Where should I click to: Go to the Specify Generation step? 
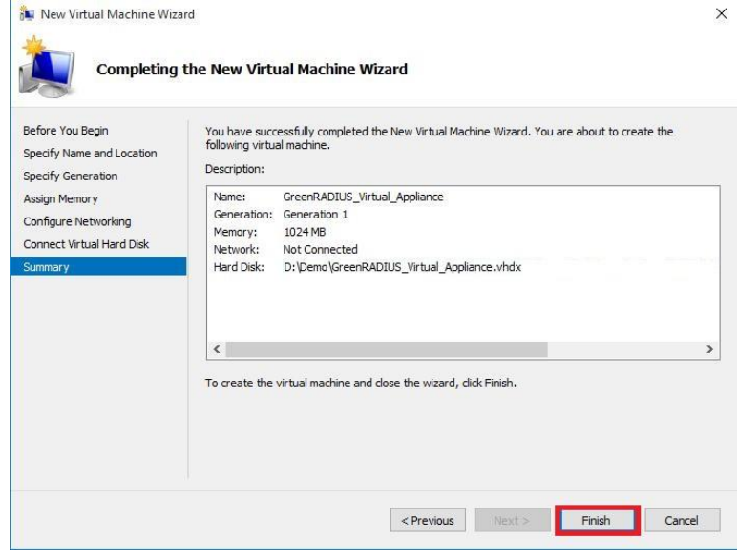click(70, 176)
